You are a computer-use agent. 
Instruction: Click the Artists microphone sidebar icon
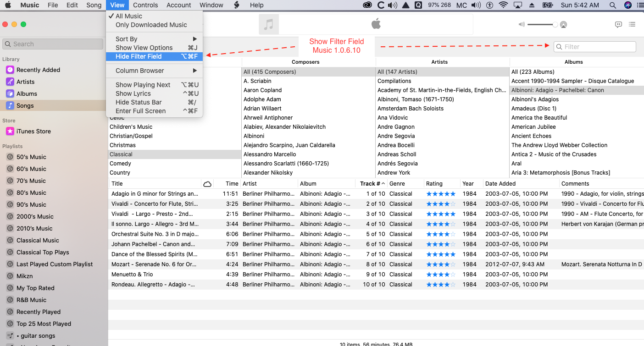click(10, 82)
